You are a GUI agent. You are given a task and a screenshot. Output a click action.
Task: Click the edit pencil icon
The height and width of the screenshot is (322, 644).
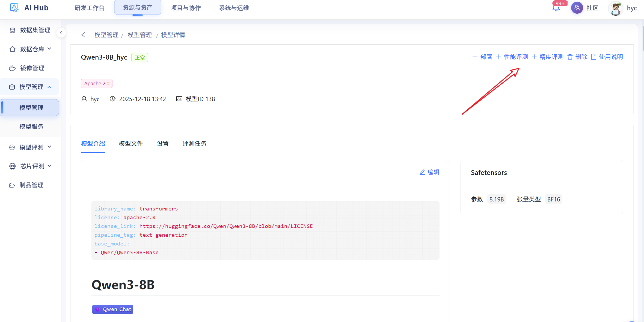[422, 172]
